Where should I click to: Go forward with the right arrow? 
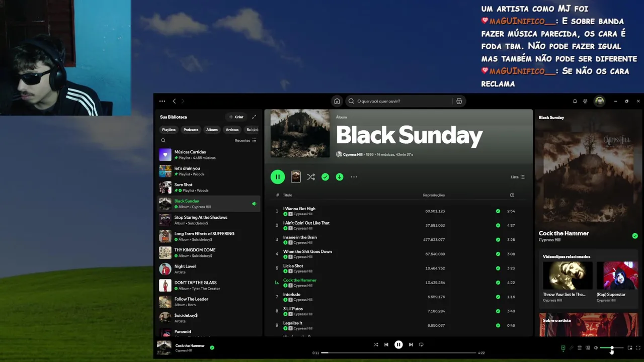point(183,101)
